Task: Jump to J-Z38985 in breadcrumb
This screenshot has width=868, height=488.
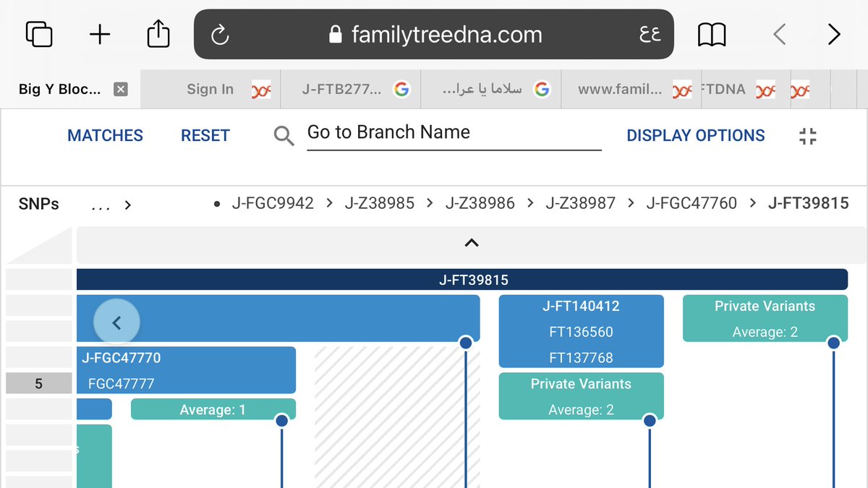Action: tap(380, 204)
